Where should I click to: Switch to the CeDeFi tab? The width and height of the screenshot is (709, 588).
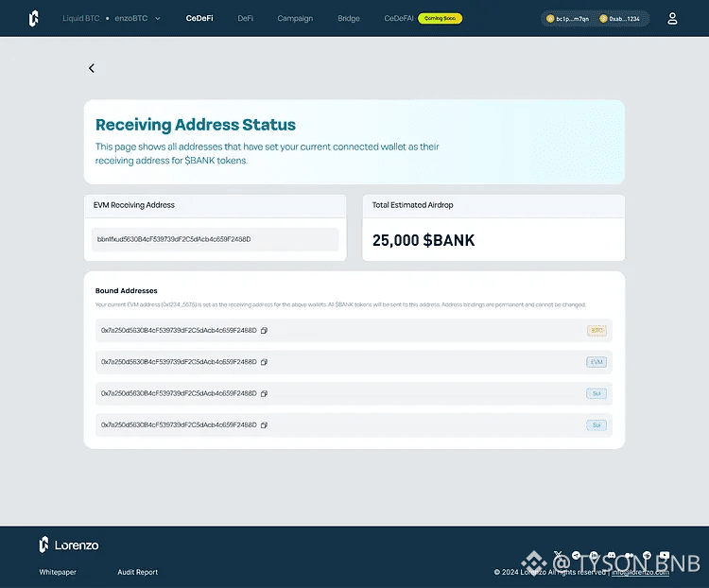pyautogui.click(x=199, y=19)
